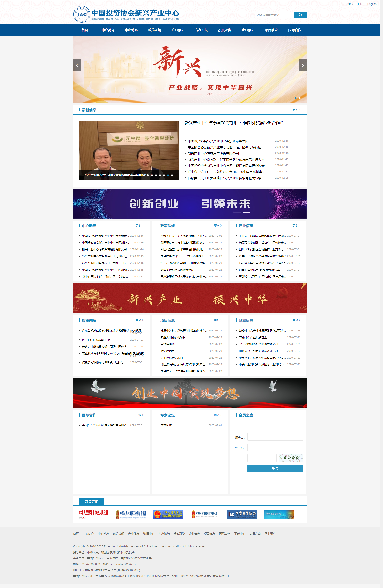Go to previous banner slide arrow

77,65
